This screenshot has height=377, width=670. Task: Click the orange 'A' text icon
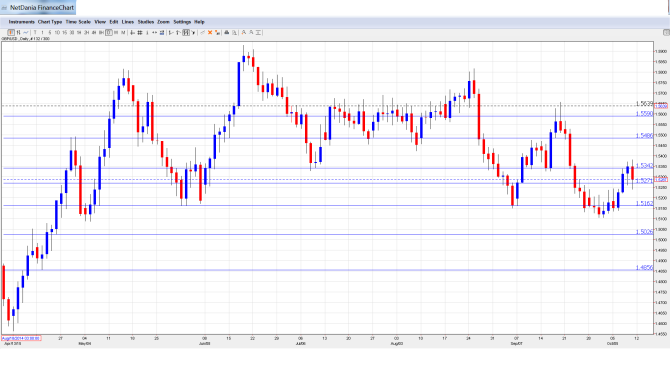pyautogui.click(x=244, y=32)
